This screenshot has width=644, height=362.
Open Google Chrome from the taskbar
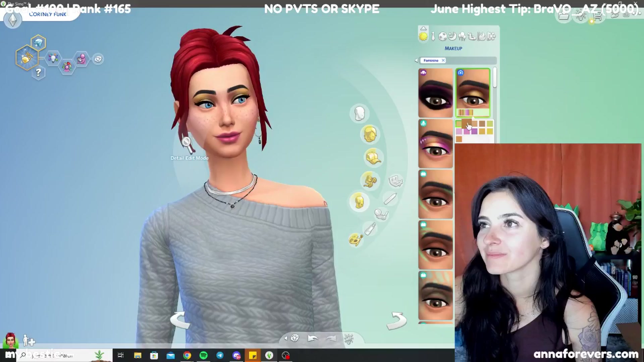[x=187, y=355]
